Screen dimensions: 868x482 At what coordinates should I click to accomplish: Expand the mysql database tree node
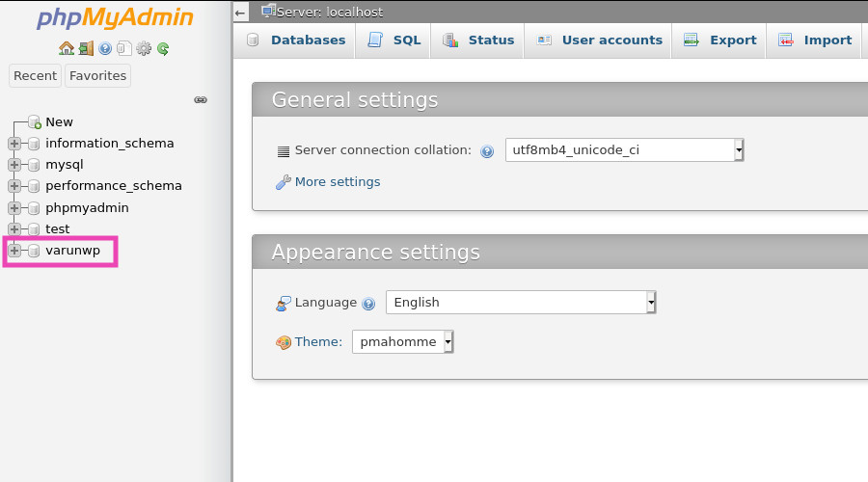[x=14, y=165]
